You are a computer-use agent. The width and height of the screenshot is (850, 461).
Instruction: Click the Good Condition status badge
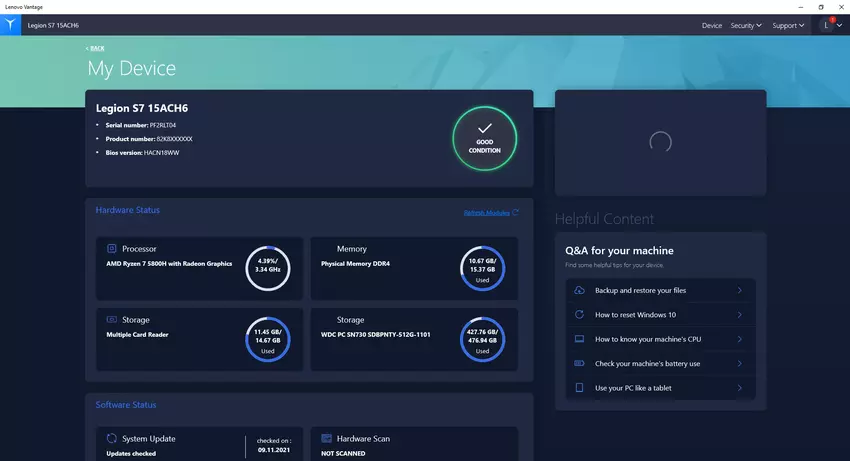[484, 138]
